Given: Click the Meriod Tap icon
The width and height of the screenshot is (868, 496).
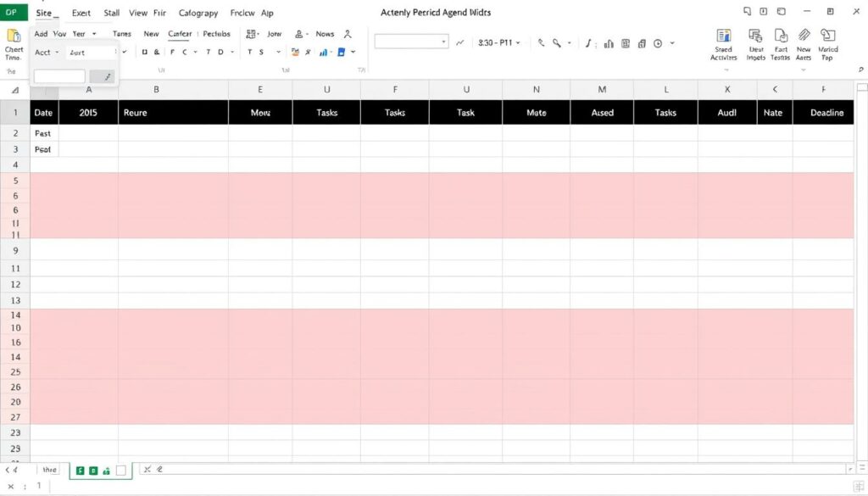Looking at the screenshot, I should [828, 36].
